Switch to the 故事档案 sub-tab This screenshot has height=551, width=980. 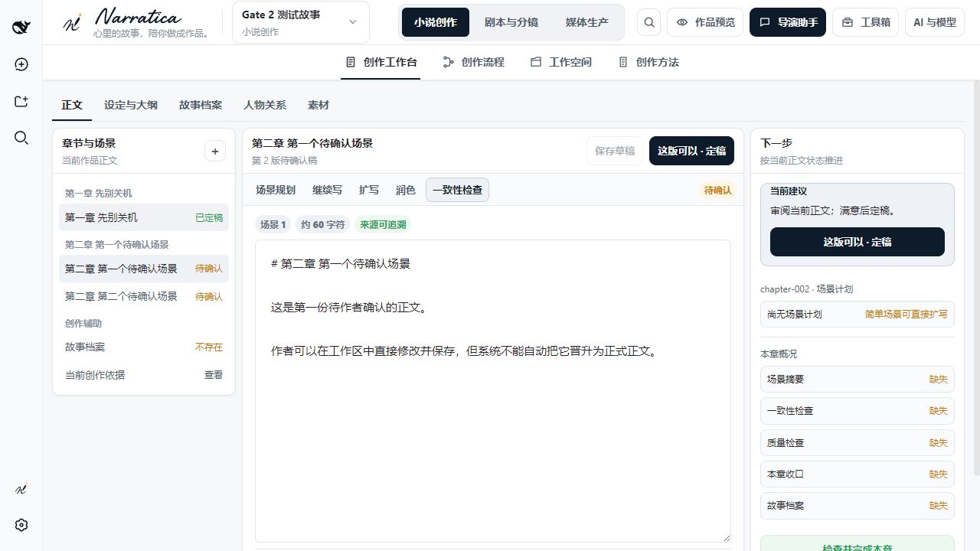[x=201, y=105]
